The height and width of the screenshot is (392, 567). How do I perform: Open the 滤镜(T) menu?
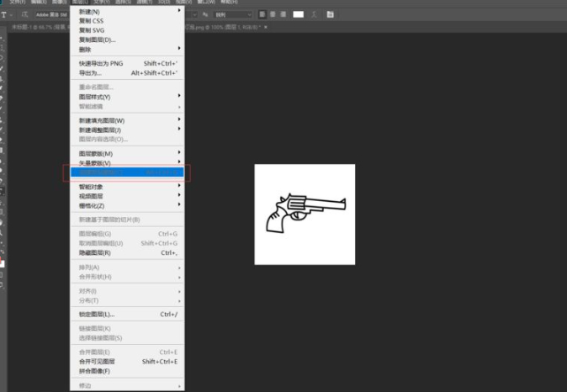(x=145, y=2)
